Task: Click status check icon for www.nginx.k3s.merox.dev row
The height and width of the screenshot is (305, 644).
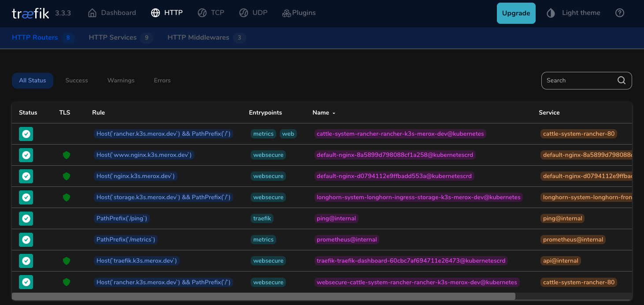Action: coord(26,155)
